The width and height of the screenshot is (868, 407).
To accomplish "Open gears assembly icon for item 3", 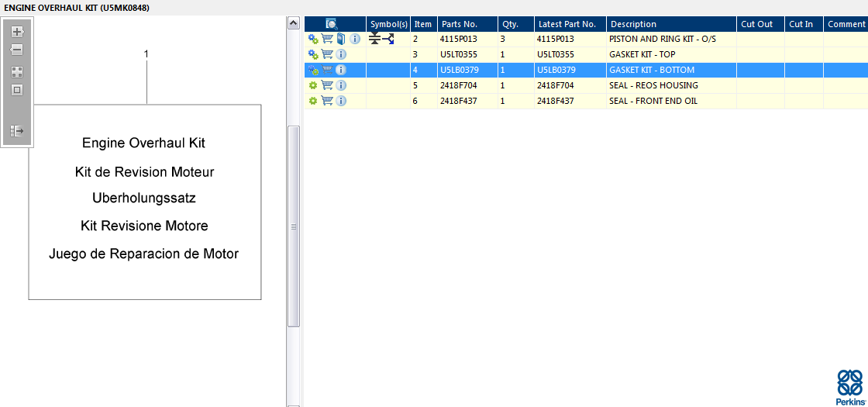I will pyautogui.click(x=313, y=54).
